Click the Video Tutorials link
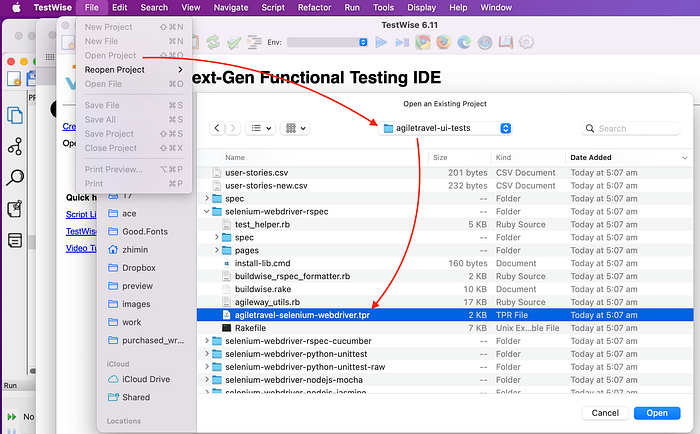 point(81,248)
